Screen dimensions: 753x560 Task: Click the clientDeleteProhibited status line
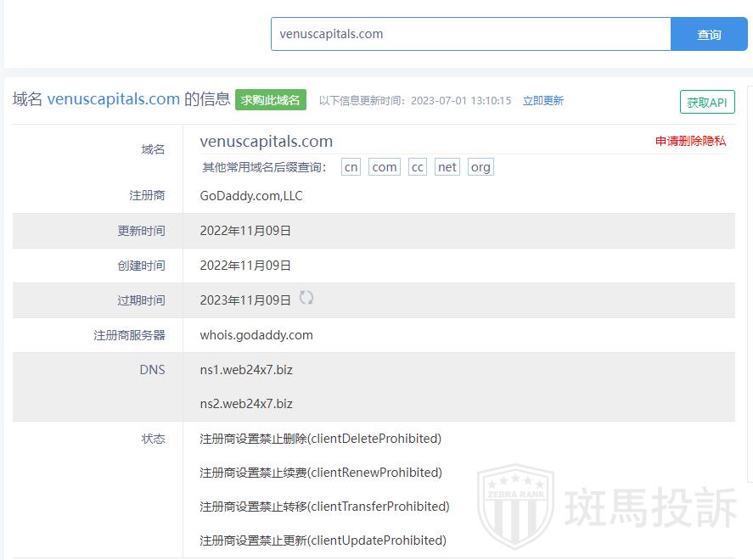tap(321, 439)
